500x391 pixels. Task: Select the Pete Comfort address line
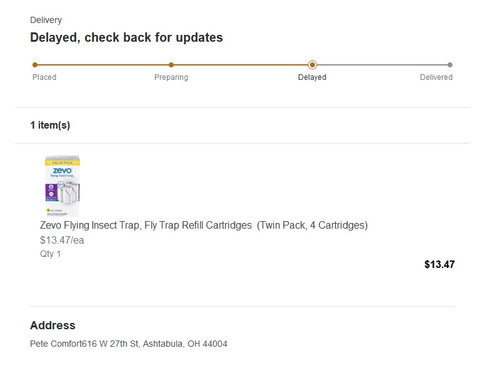tap(129, 344)
